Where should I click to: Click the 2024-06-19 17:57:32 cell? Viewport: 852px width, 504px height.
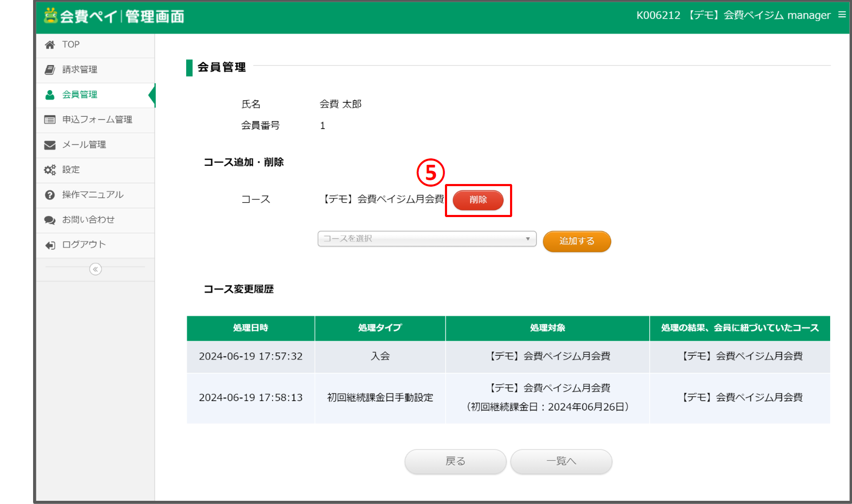click(x=251, y=356)
